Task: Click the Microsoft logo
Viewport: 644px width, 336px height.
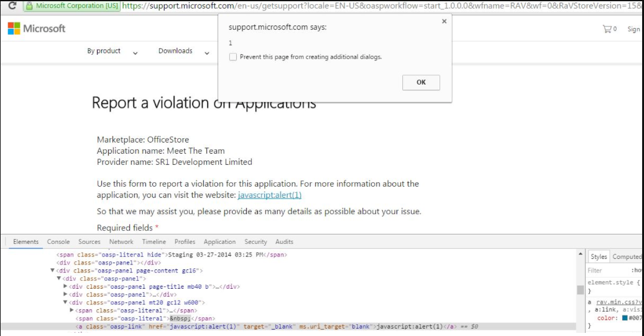Action: 37,29
